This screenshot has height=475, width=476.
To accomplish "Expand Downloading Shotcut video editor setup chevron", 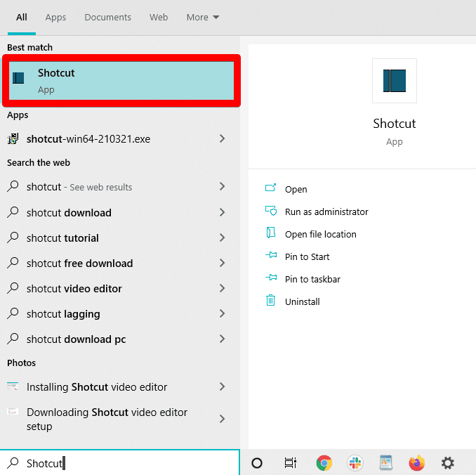I will pyautogui.click(x=223, y=419).
